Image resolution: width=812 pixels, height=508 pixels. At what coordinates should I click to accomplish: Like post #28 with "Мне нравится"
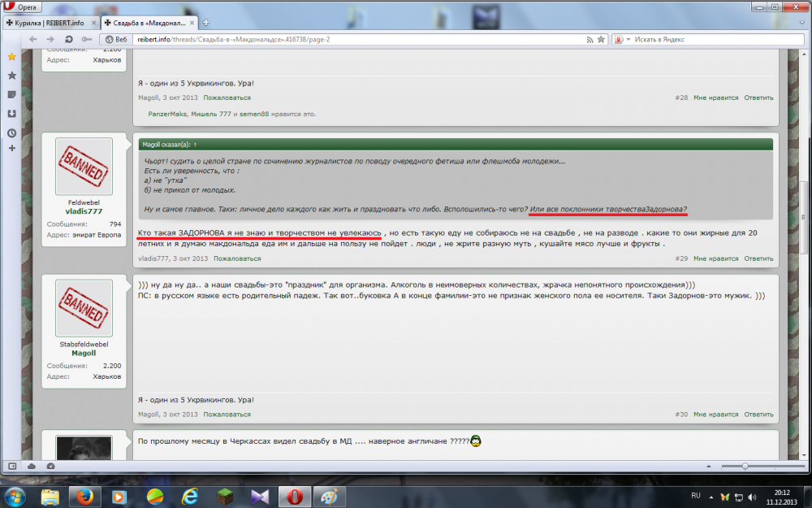pos(715,98)
